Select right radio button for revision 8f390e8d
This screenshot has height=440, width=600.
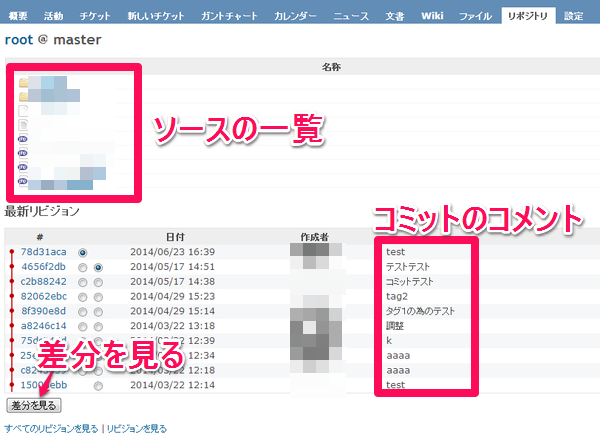pos(98,311)
